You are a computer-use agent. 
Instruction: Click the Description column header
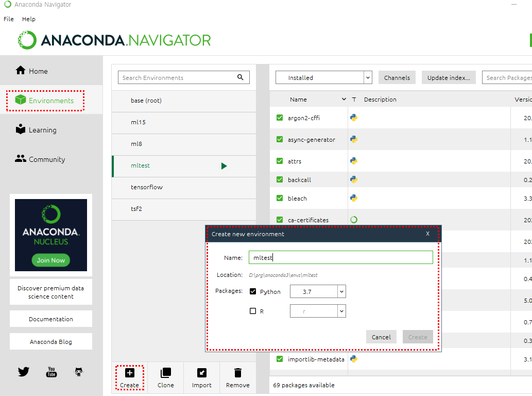pyautogui.click(x=380, y=99)
